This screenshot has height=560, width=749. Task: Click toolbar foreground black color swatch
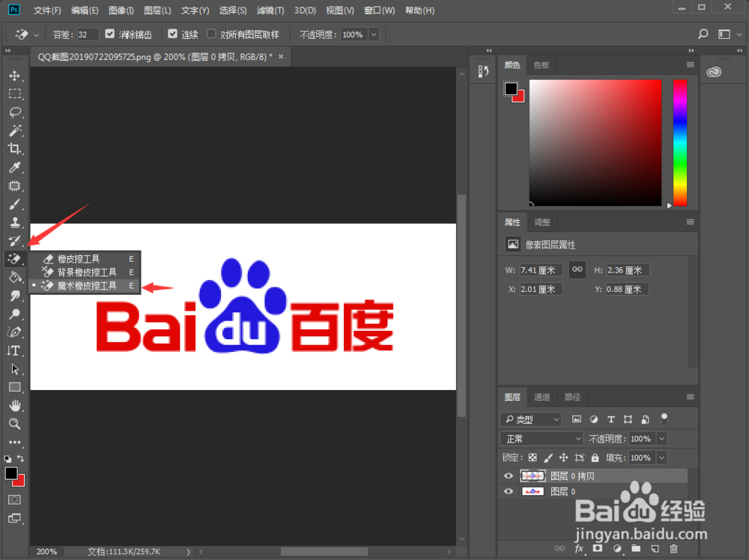[10, 472]
